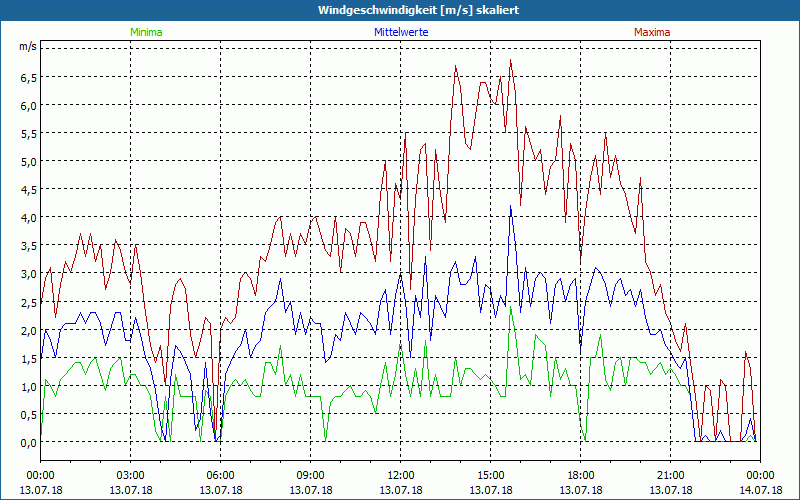The width and height of the screenshot is (800, 500).
Task: Click the chart title Windgeschwindigkeit [m/s] skaliert
Action: [418, 10]
